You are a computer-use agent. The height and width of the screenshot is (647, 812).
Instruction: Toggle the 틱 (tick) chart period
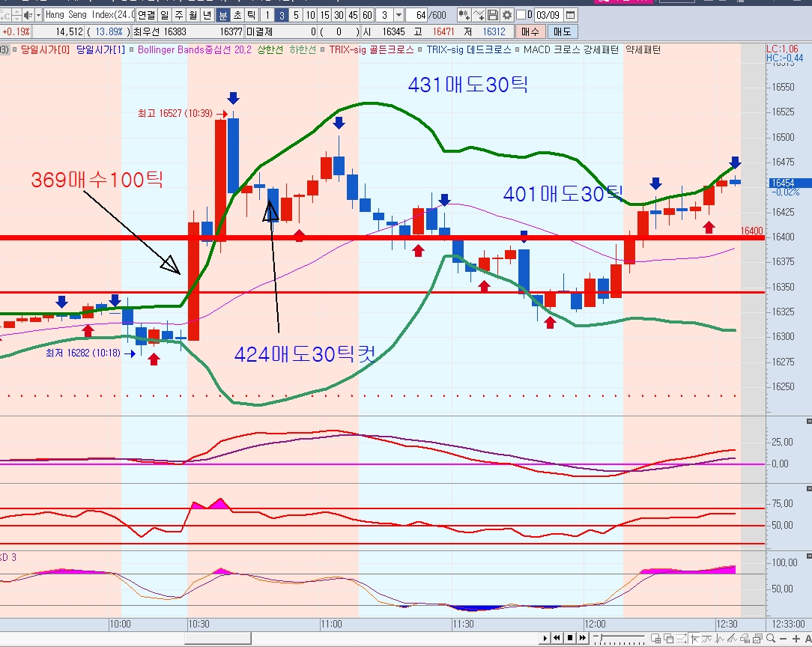point(251,15)
